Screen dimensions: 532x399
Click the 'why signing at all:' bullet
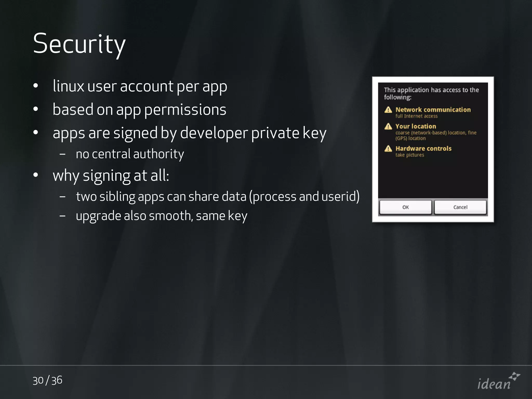[x=111, y=176]
